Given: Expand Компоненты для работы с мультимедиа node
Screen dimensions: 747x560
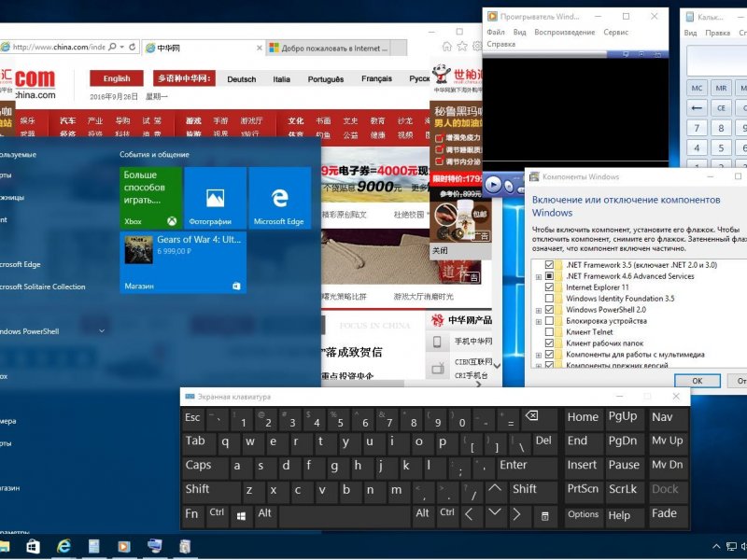Looking at the screenshot, I should 539,356.
